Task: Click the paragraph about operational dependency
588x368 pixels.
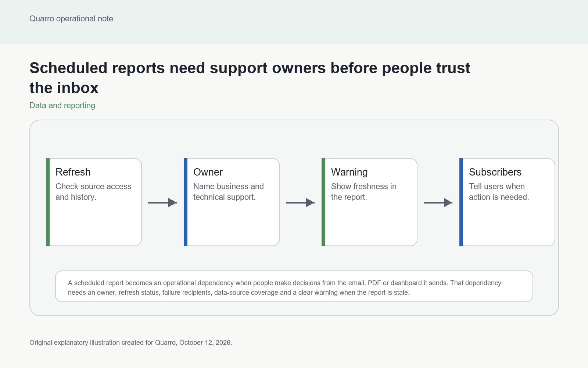Action: click(x=284, y=288)
